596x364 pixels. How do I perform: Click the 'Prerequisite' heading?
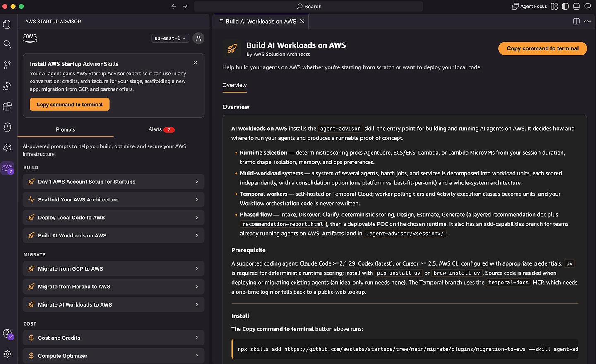click(248, 250)
